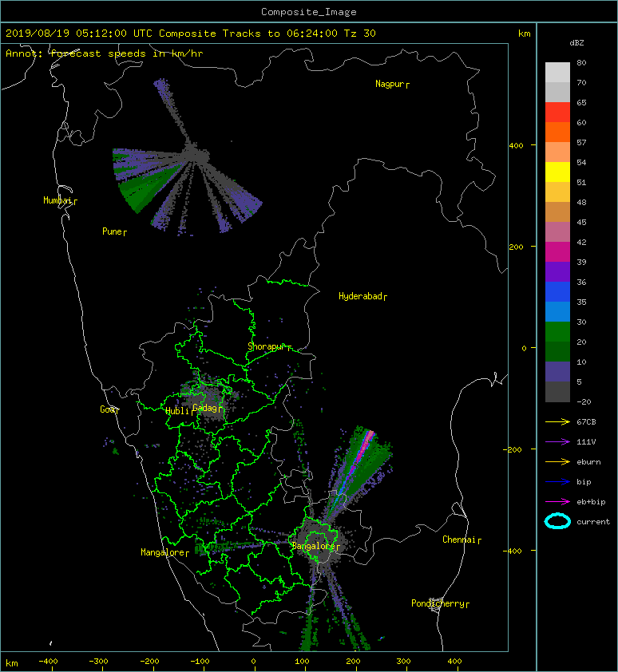Click the Pondicherry city label
The image size is (618, 672).
coord(438,603)
